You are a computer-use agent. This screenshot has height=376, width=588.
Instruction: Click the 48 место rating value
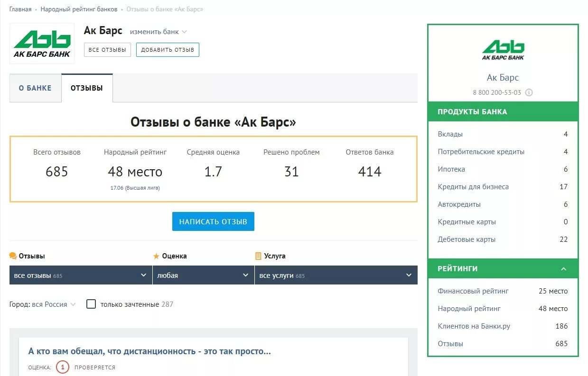pyautogui.click(x=135, y=172)
